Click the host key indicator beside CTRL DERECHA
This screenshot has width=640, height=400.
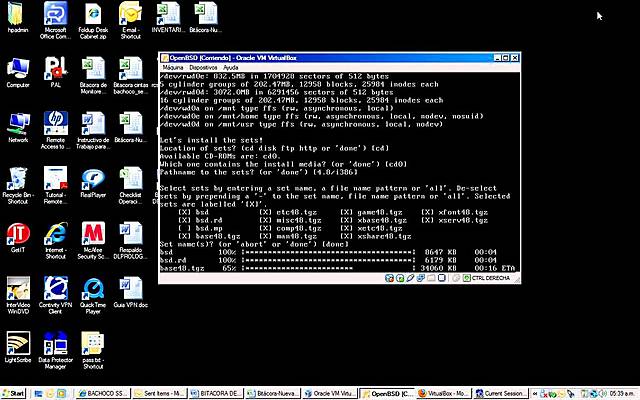[467, 278]
